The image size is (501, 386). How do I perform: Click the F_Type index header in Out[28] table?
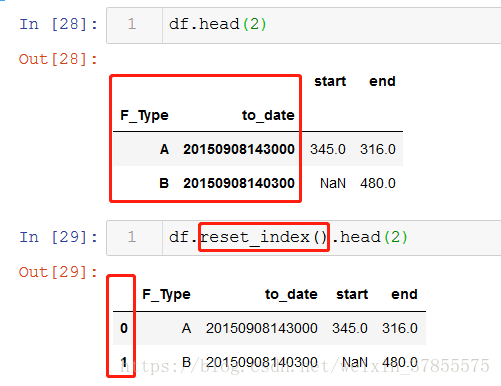(144, 116)
